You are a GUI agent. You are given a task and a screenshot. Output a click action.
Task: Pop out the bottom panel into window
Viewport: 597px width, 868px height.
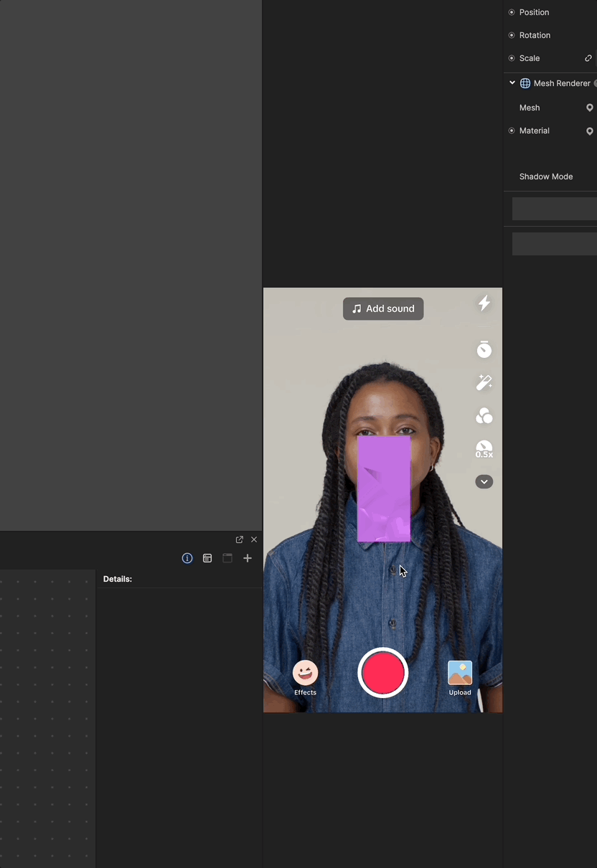(x=240, y=539)
